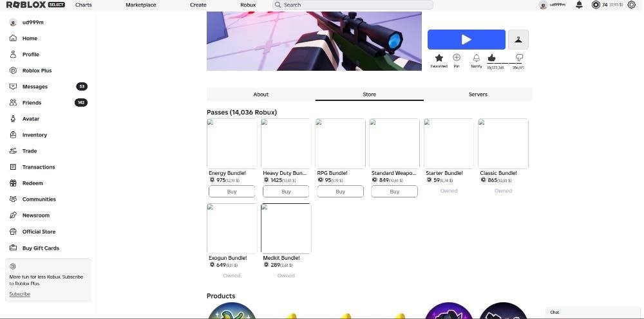This screenshot has height=319, width=644.
Task: Click the Subscribe link for Roblox Plus
Action: tap(20, 294)
